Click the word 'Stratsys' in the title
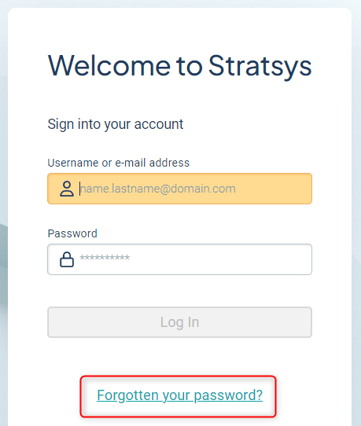The height and width of the screenshot is (426, 361). click(x=260, y=66)
